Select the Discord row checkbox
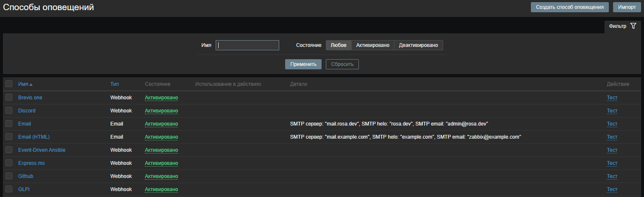Image resolution: width=644 pixels, height=197 pixels. point(9,111)
